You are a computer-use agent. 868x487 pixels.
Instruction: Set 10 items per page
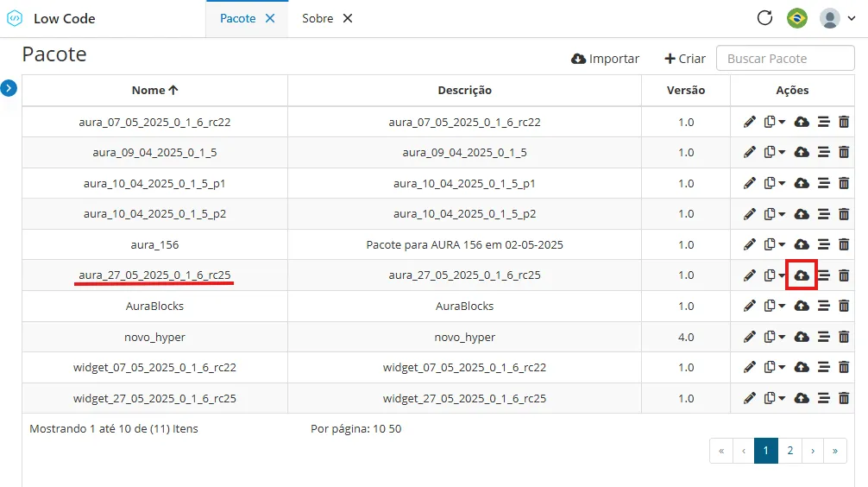click(379, 429)
